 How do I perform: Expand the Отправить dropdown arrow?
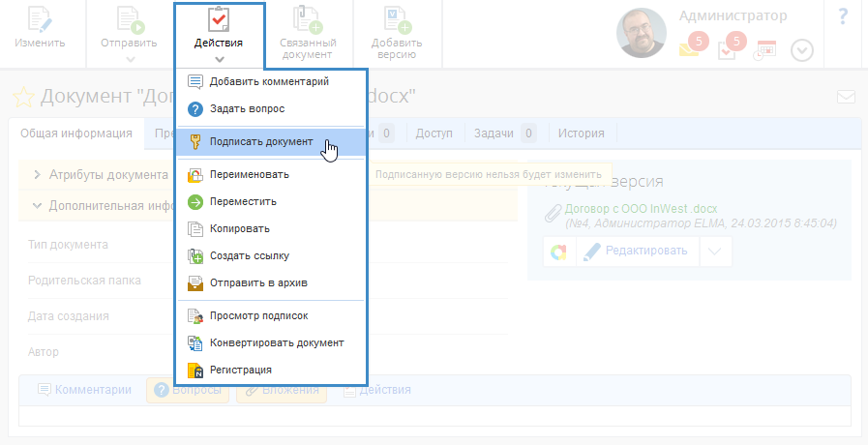pos(129,59)
